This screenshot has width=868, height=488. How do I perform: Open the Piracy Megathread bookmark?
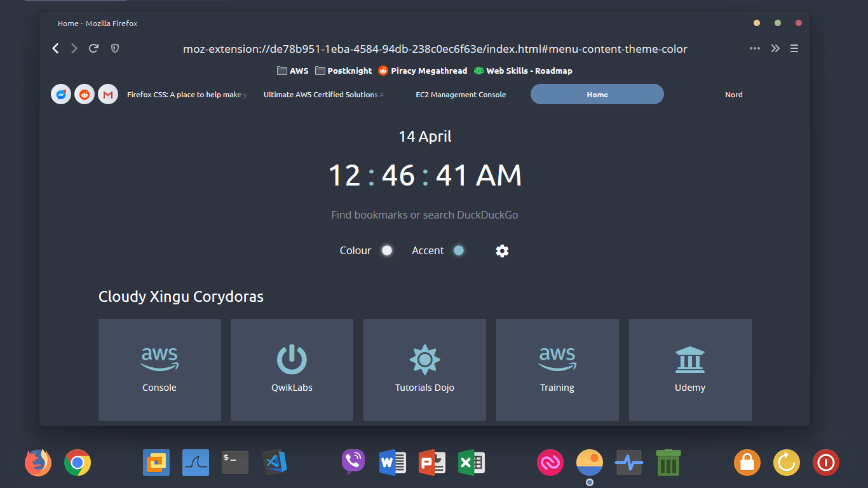pyautogui.click(x=423, y=71)
